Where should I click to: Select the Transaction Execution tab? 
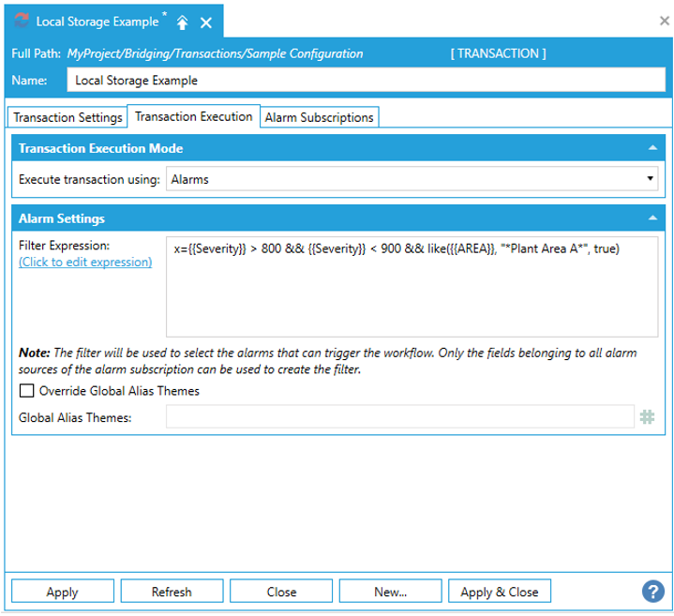click(x=193, y=116)
